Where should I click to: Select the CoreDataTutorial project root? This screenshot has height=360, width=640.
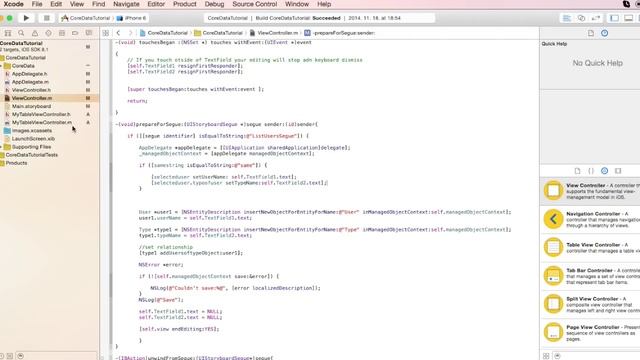coord(21,43)
